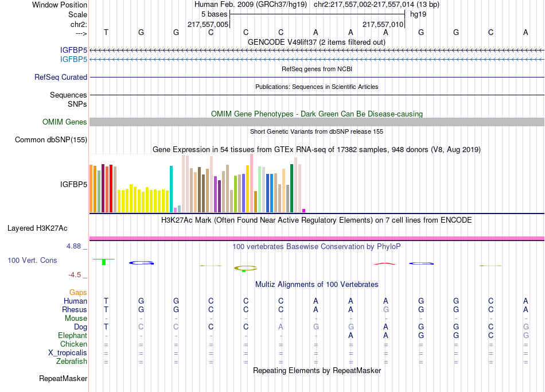Viewport: 545px width, 392px height.
Task: Click the cyan bar in the GTEx chart
Action: coord(171,189)
